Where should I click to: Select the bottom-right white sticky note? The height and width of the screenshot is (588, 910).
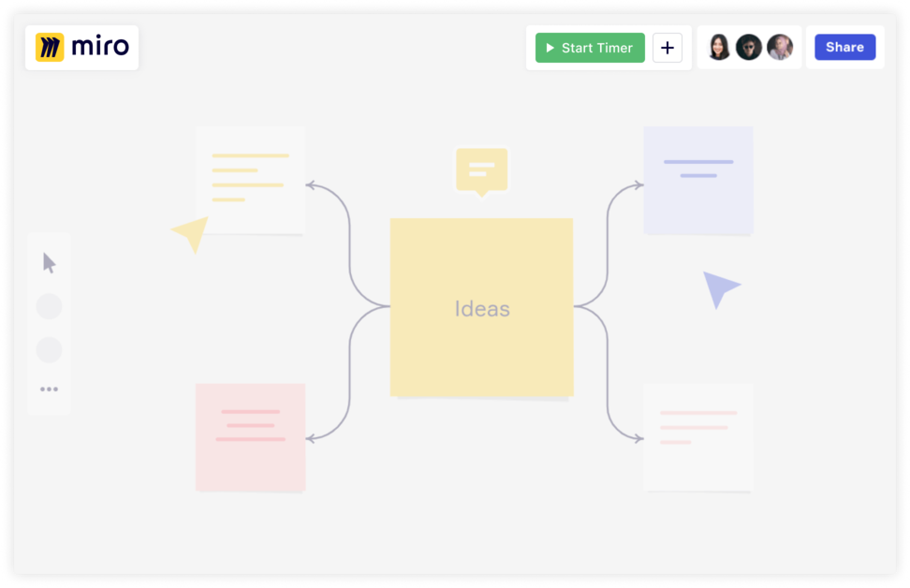pos(698,437)
